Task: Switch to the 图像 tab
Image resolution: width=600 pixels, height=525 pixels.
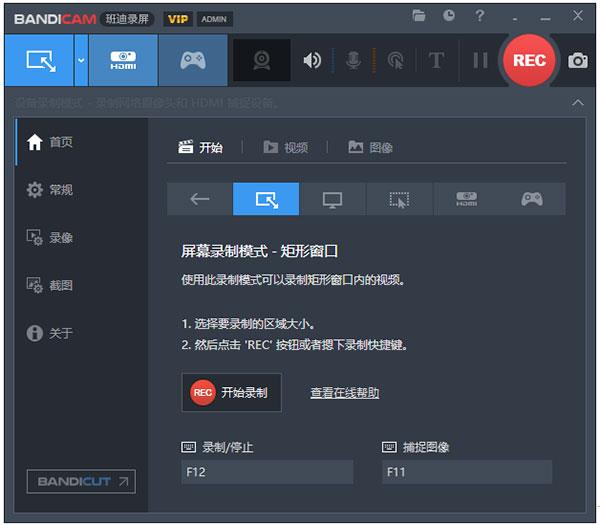Action: click(370, 147)
